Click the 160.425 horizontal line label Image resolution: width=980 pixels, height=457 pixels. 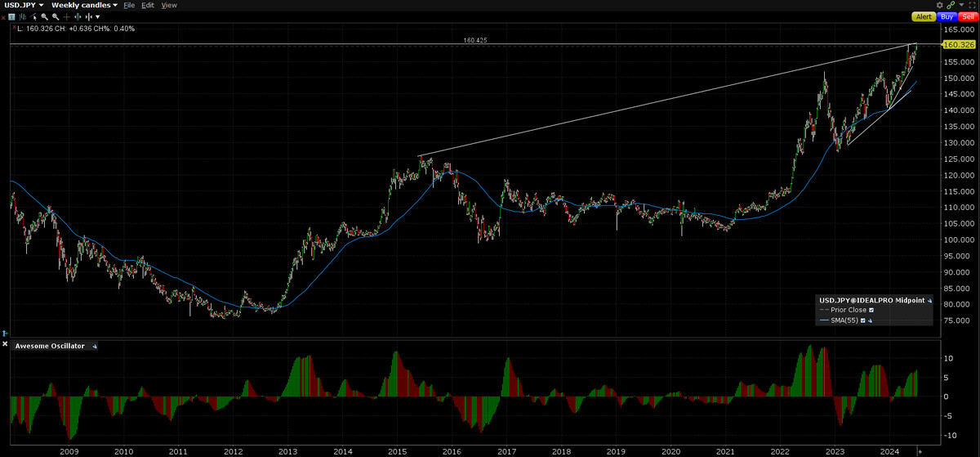pos(474,38)
